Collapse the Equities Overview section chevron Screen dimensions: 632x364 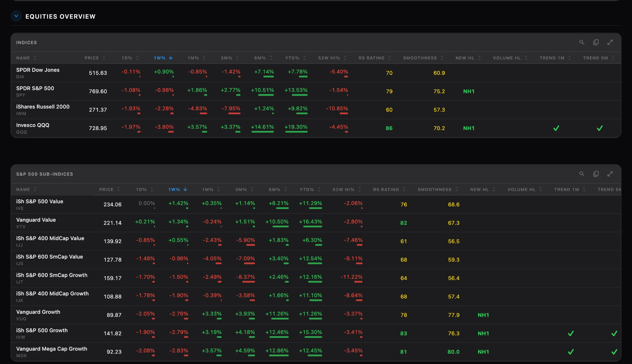pyautogui.click(x=16, y=16)
